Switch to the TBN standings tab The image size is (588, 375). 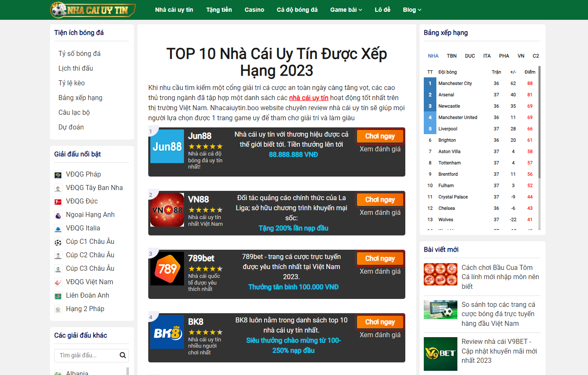coord(451,56)
